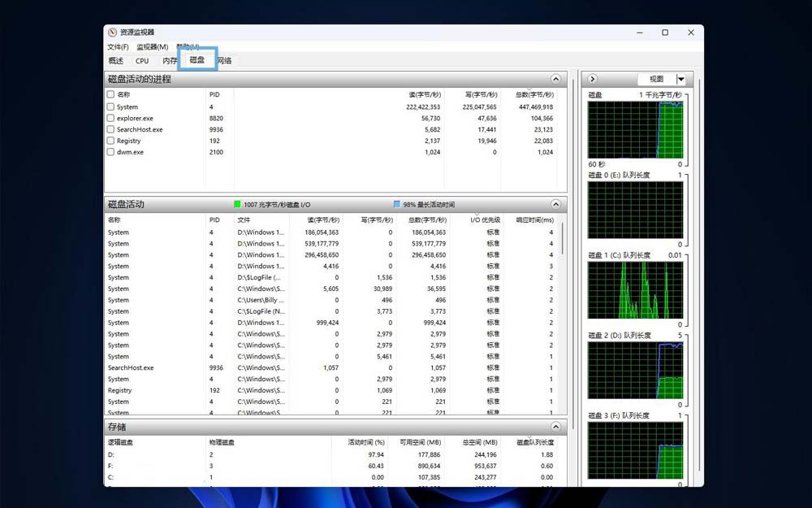Sort storage by 逻辑磁盘 column
The height and width of the screenshot is (508, 812).
coord(120,442)
